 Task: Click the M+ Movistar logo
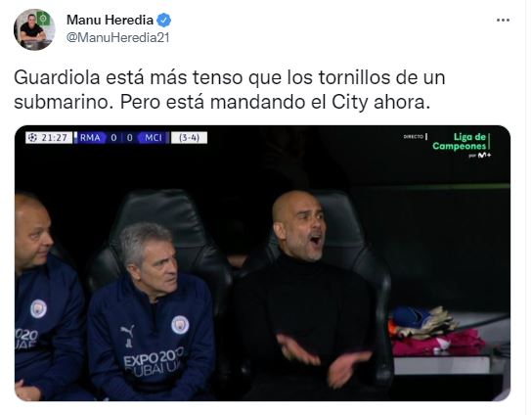484,156
